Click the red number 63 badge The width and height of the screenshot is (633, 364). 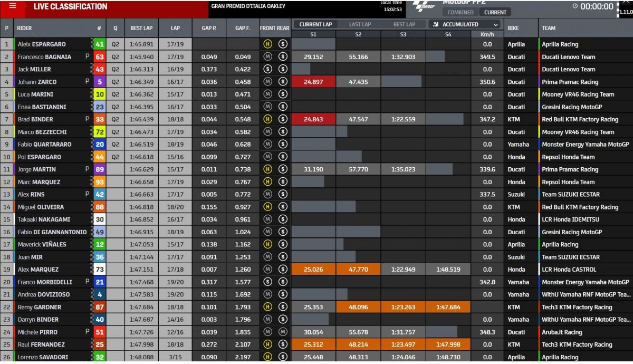99,57
